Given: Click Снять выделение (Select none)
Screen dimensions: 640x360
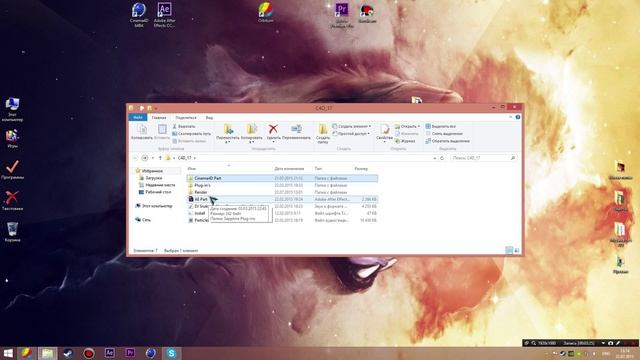Looking at the screenshot, I should tap(444, 134).
